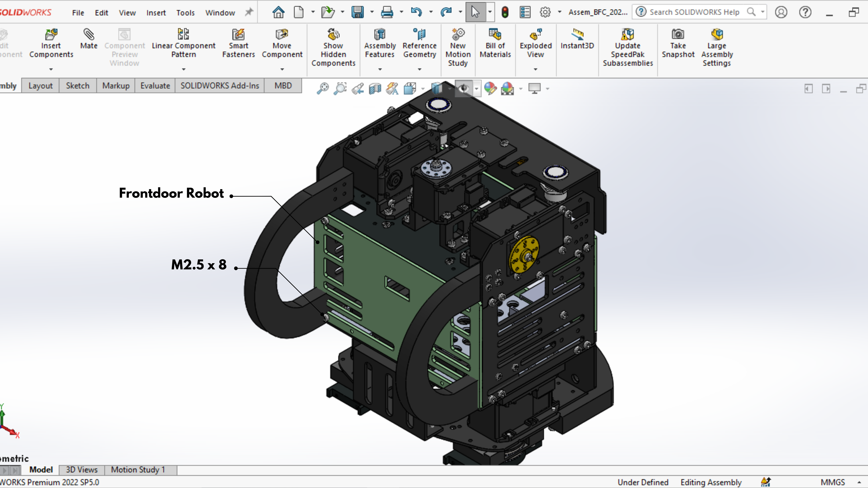Expand Exploded View dropdown arrow

536,69
